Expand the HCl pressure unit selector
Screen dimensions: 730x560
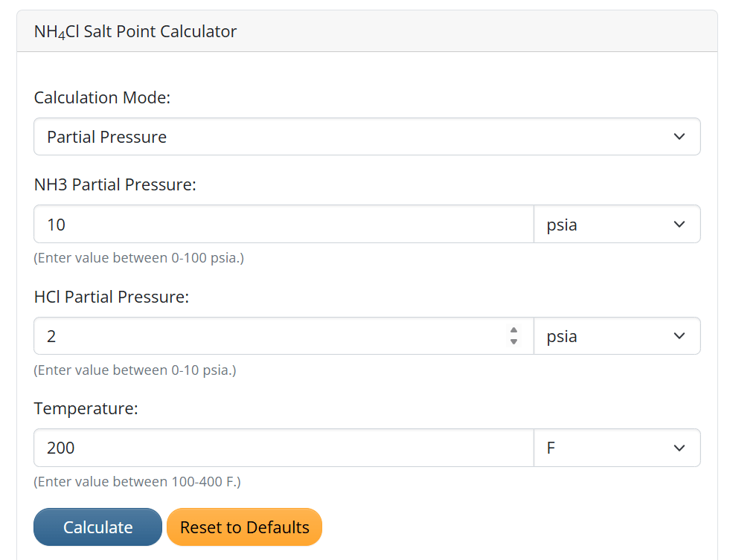tap(617, 336)
